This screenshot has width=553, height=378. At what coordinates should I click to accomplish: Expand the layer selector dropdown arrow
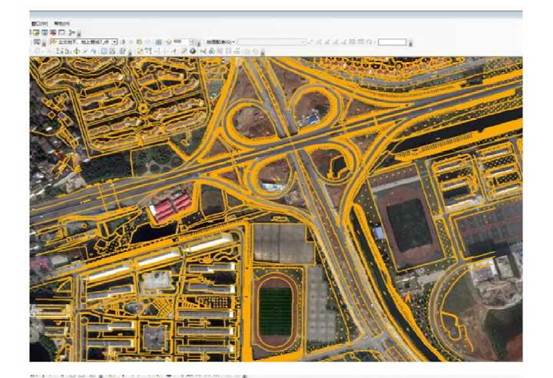[114, 42]
